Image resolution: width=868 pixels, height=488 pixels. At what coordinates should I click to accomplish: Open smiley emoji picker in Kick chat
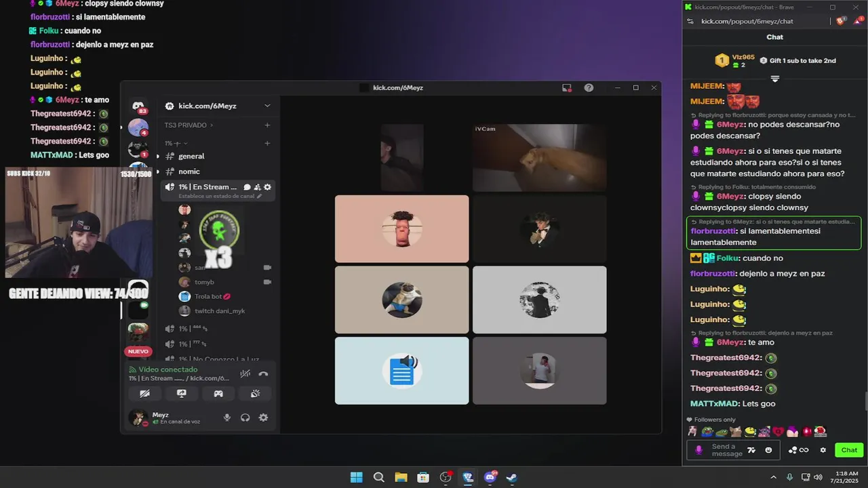[768, 450]
